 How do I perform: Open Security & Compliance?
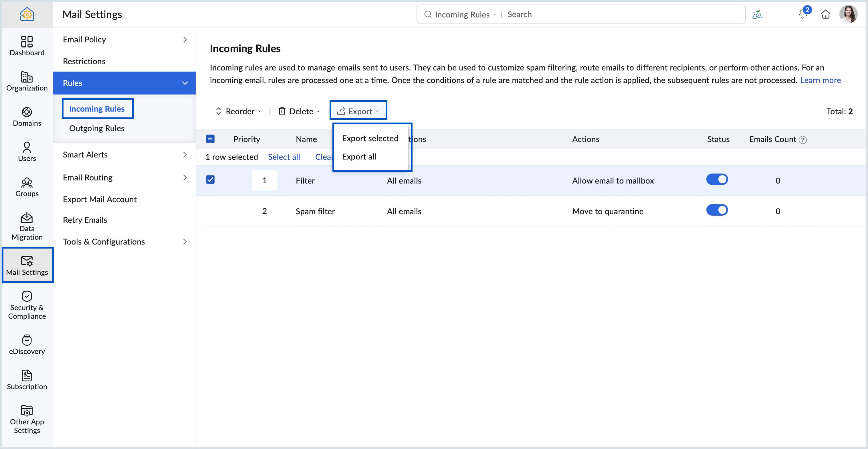[27, 305]
